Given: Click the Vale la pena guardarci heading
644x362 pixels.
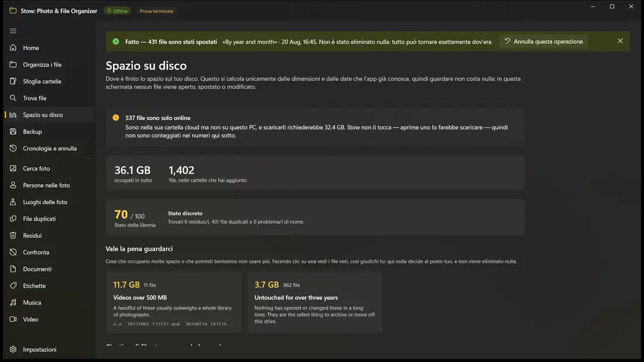Looking at the screenshot, I should (139, 249).
